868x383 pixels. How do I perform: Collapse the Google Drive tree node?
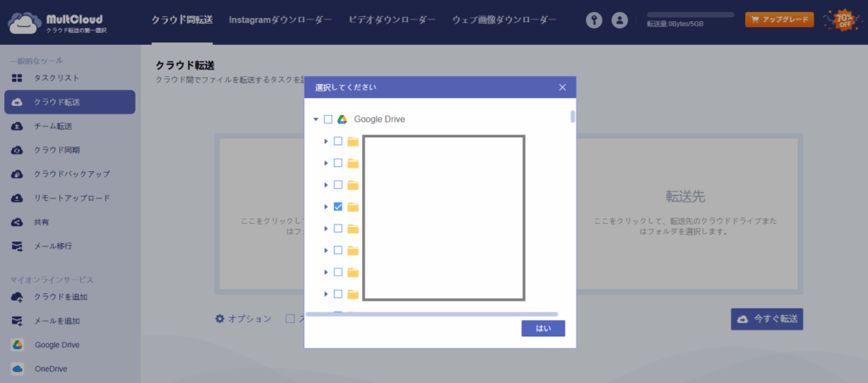(316, 119)
